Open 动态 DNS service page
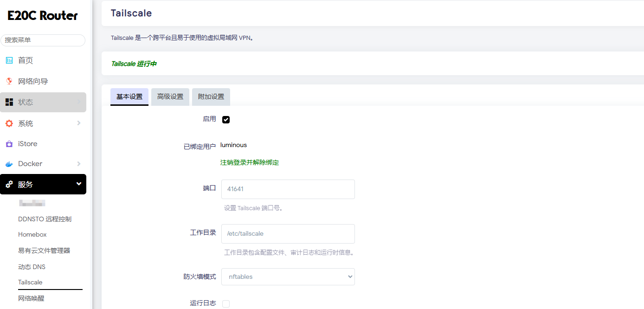The width and height of the screenshot is (644, 309). (x=32, y=267)
